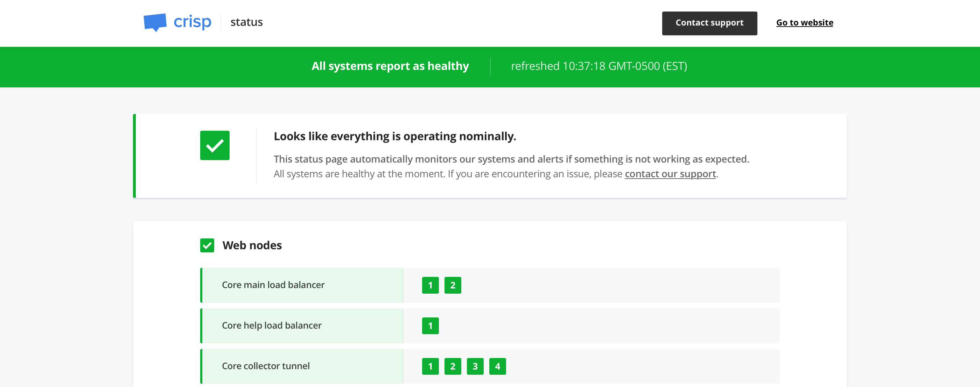Screen dimensions: 980x387
Task: Toggle the overall system healthy status checkbox
Action: (215, 145)
